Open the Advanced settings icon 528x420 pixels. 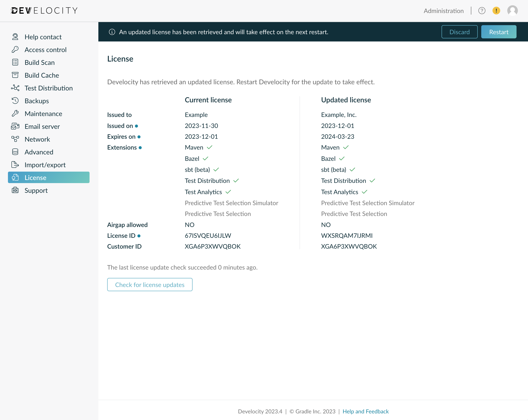coord(15,152)
